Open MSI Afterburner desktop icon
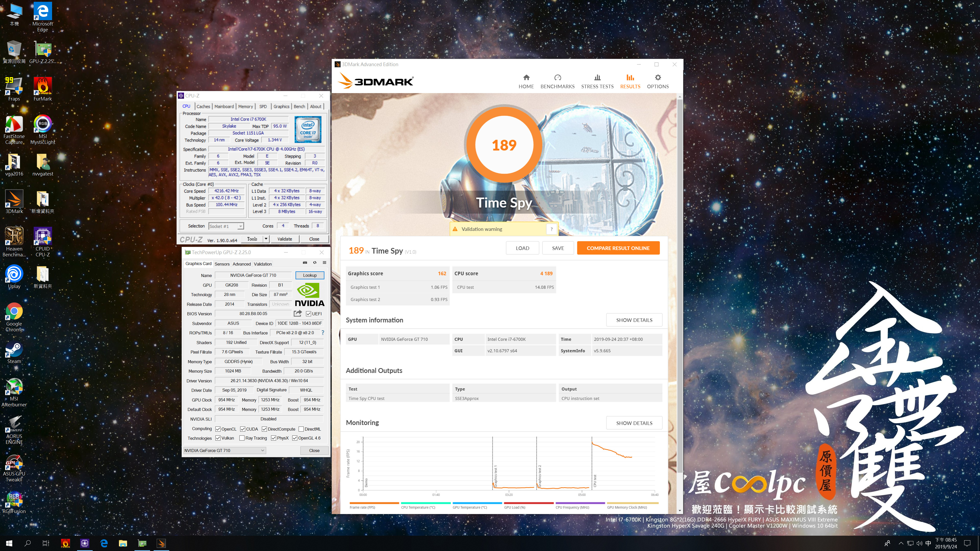 [14, 392]
